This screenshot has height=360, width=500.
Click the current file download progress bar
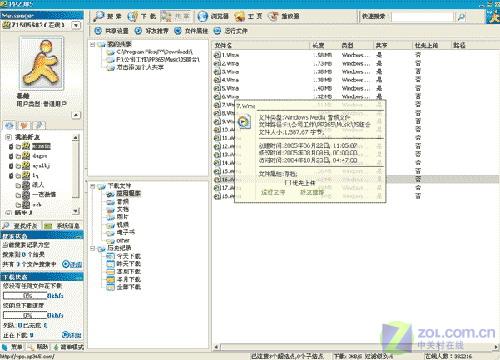(x=25, y=296)
